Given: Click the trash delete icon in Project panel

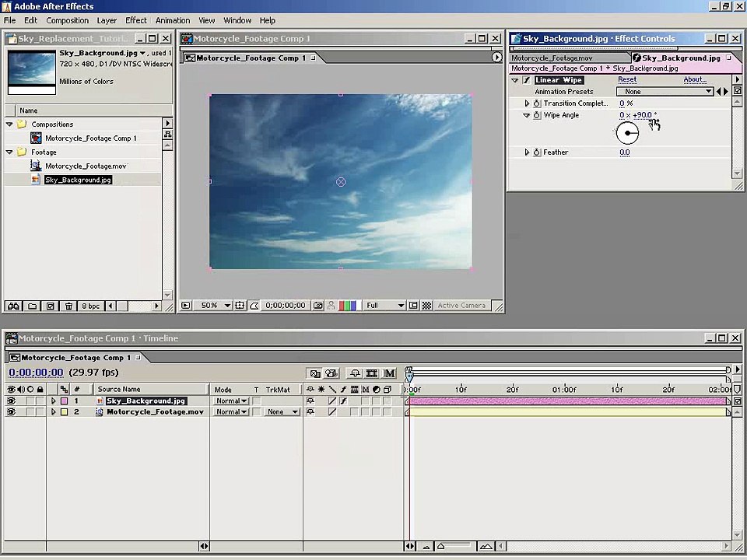Looking at the screenshot, I should point(68,306).
